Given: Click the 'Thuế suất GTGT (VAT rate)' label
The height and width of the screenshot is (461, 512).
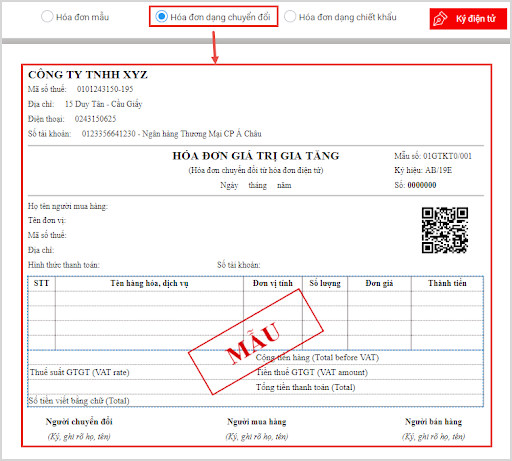Looking at the screenshot, I should [x=80, y=372].
